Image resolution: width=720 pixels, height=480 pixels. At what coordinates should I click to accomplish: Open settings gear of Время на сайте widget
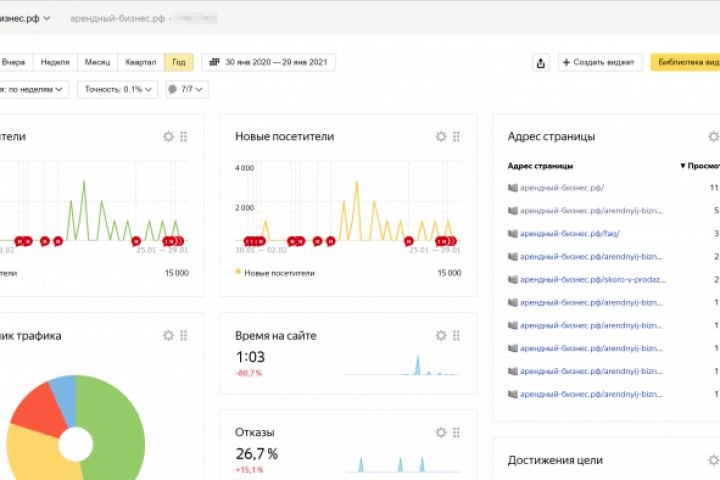click(x=441, y=335)
